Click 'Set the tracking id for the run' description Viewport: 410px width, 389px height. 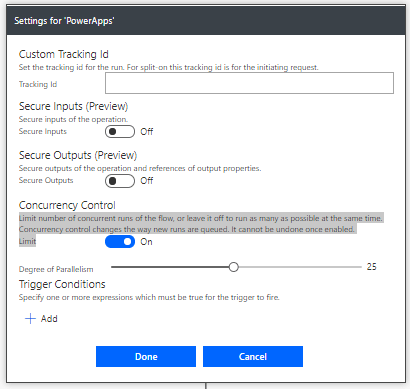point(169,67)
